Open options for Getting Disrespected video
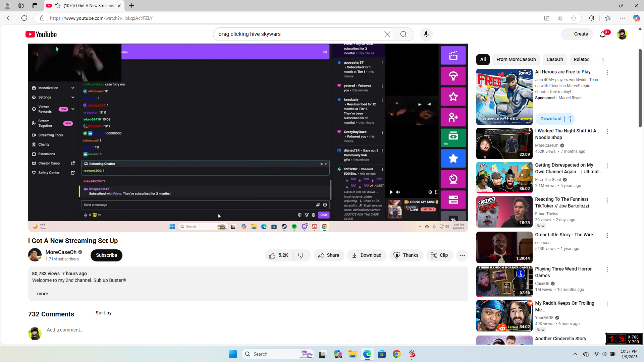The width and height of the screenshot is (644, 362). tap(607, 166)
